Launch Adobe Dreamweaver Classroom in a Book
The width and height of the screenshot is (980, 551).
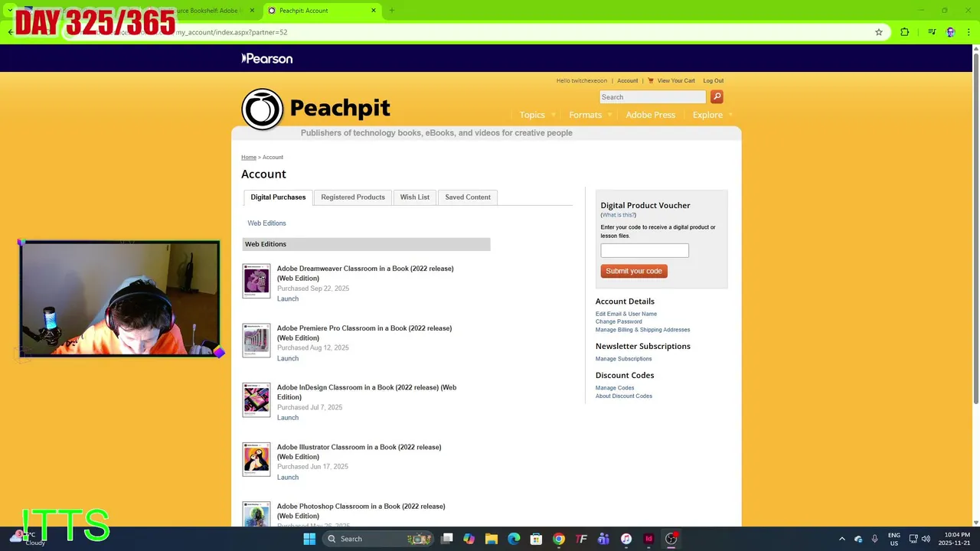pyautogui.click(x=288, y=298)
